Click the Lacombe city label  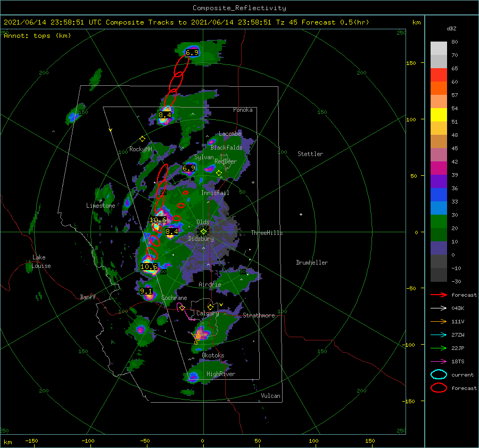click(230, 134)
